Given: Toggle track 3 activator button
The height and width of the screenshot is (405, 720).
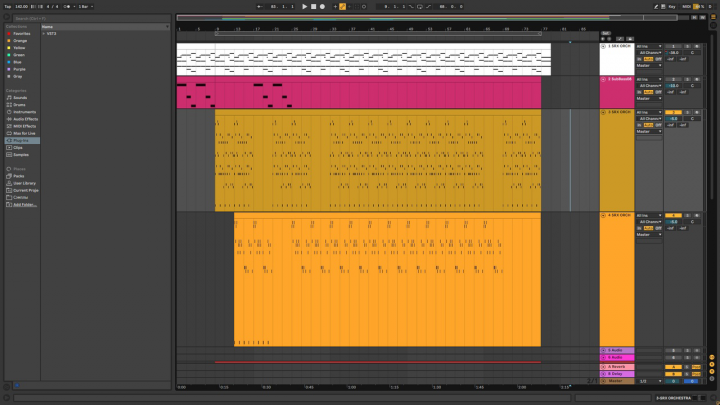Looking at the screenshot, I should pyautogui.click(x=673, y=112).
